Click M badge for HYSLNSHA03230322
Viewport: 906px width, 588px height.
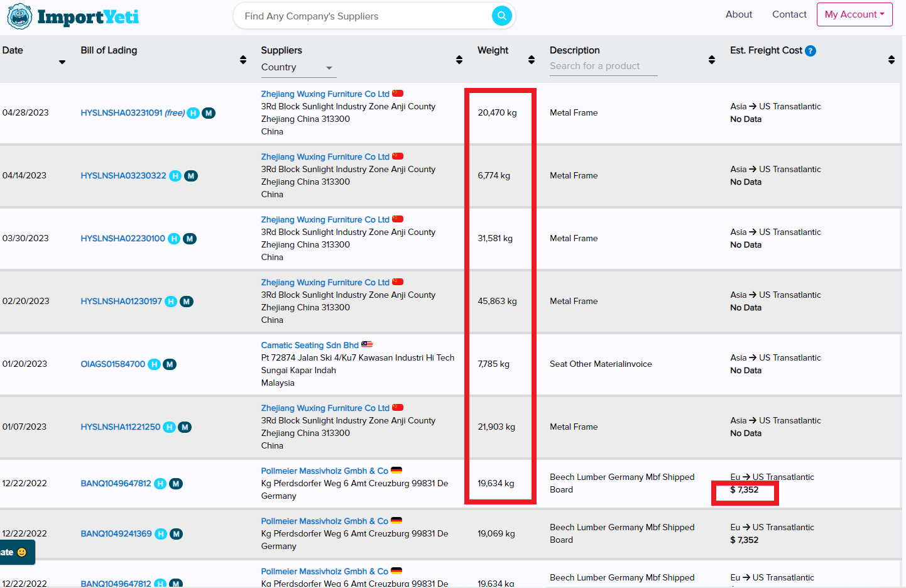pyautogui.click(x=191, y=176)
